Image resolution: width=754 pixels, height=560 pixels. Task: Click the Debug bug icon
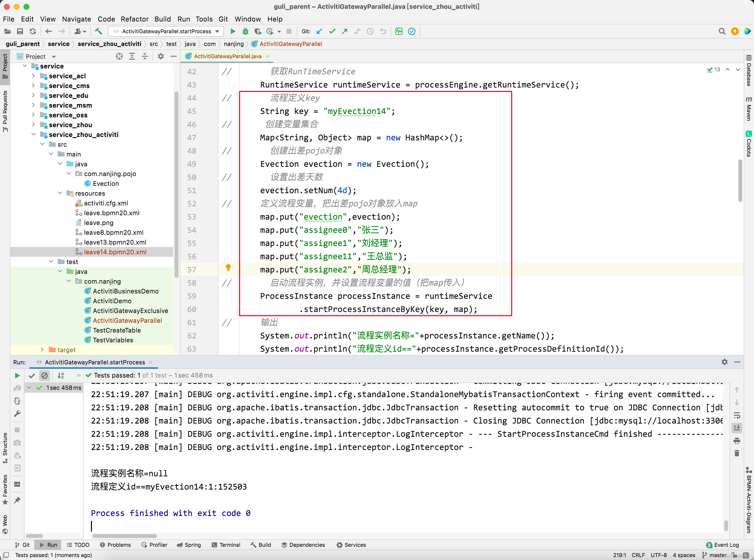click(245, 32)
